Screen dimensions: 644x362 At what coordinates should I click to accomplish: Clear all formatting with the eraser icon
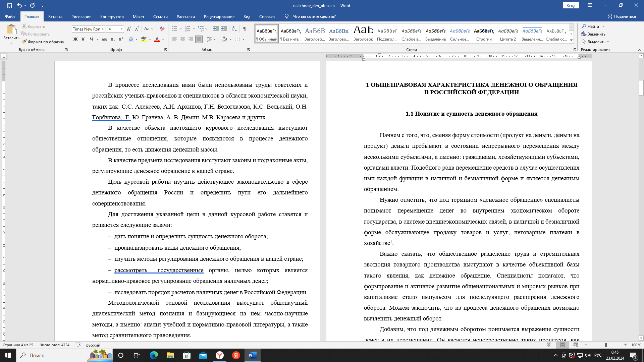click(x=162, y=29)
